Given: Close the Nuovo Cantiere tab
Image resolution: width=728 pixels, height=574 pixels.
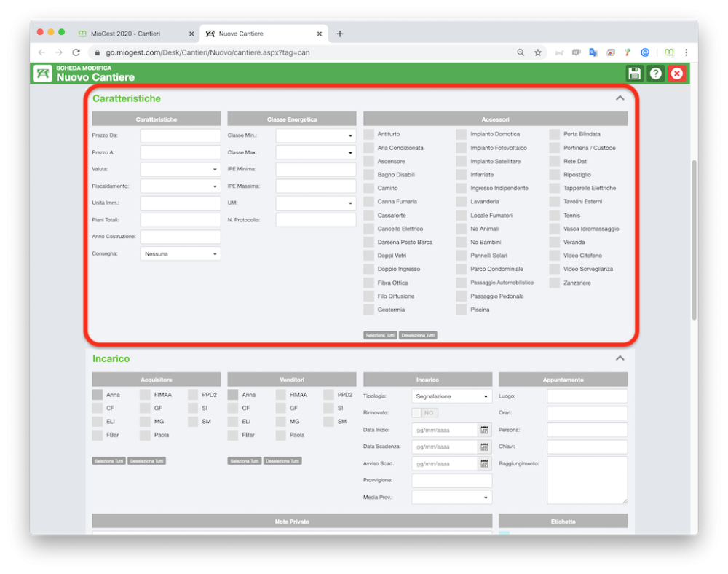Looking at the screenshot, I should click(x=320, y=34).
